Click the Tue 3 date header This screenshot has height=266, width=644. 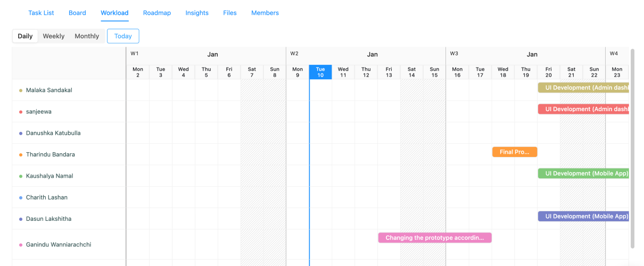[161, 72]
